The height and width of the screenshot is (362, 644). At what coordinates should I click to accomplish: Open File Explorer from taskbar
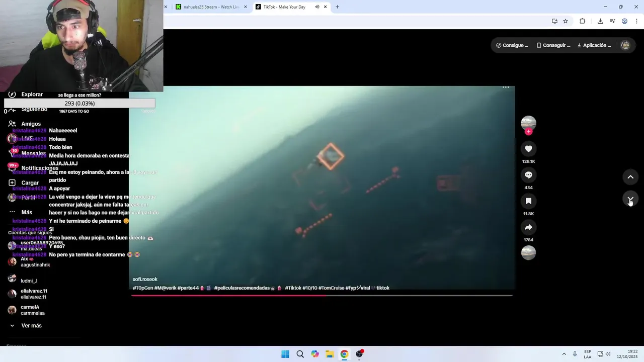[330, 354]
